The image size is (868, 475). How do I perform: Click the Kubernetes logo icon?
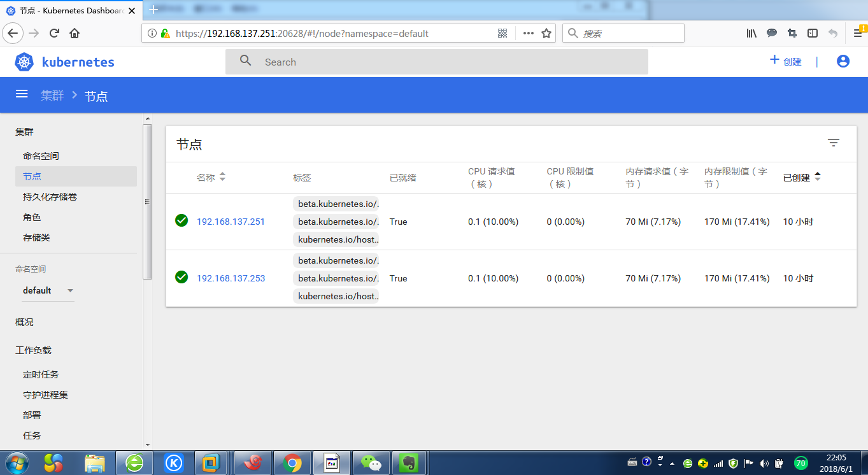coord(24,62)
